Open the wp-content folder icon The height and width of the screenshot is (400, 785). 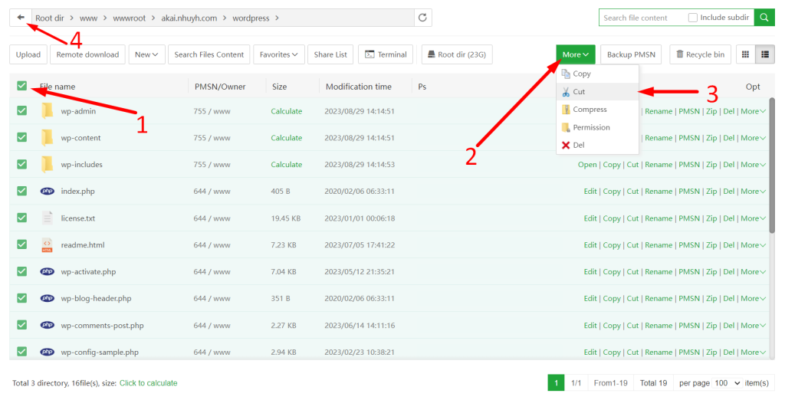coord(47,137)
